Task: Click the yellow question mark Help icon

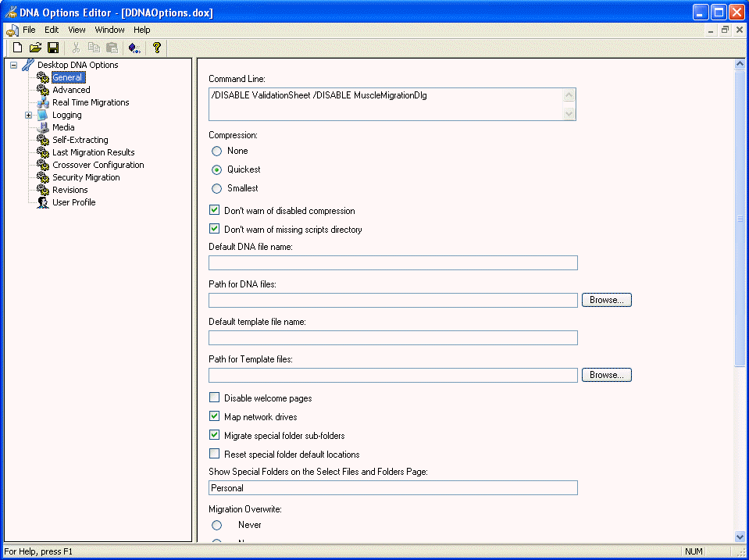Action: 157,48
